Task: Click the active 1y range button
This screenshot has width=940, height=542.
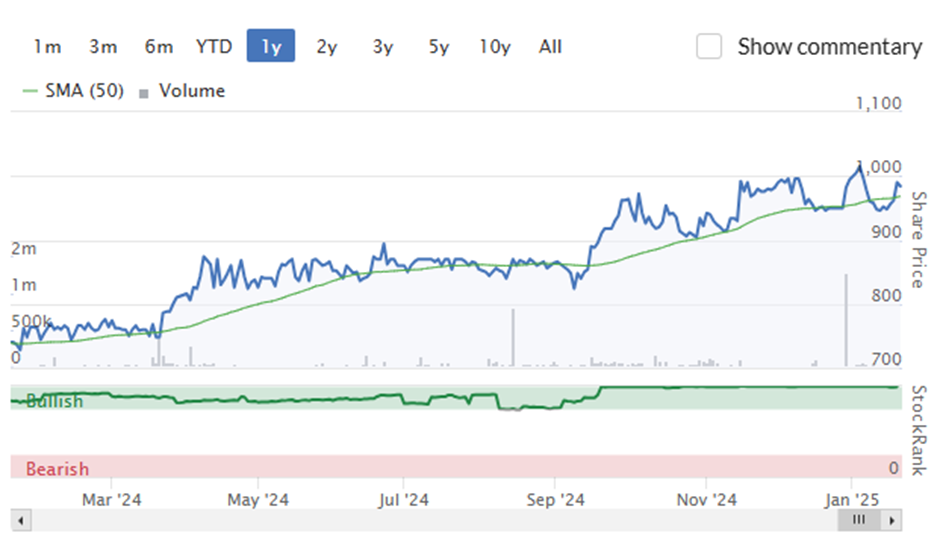Action: 271,46
